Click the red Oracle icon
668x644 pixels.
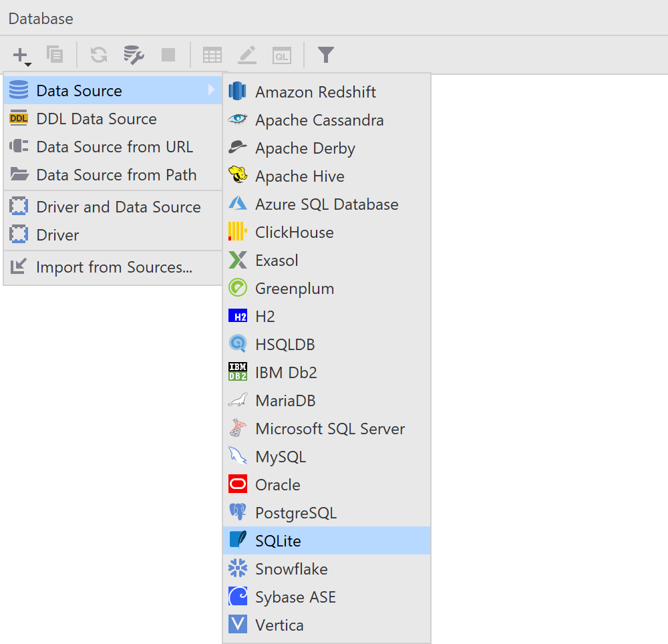[238, 484]
